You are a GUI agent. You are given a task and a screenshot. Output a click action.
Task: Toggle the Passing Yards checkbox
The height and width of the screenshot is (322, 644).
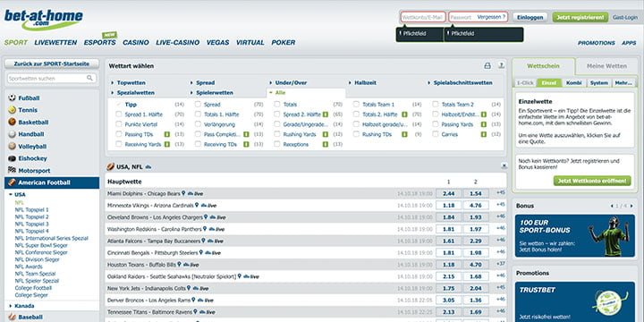(x=436, y=124)
